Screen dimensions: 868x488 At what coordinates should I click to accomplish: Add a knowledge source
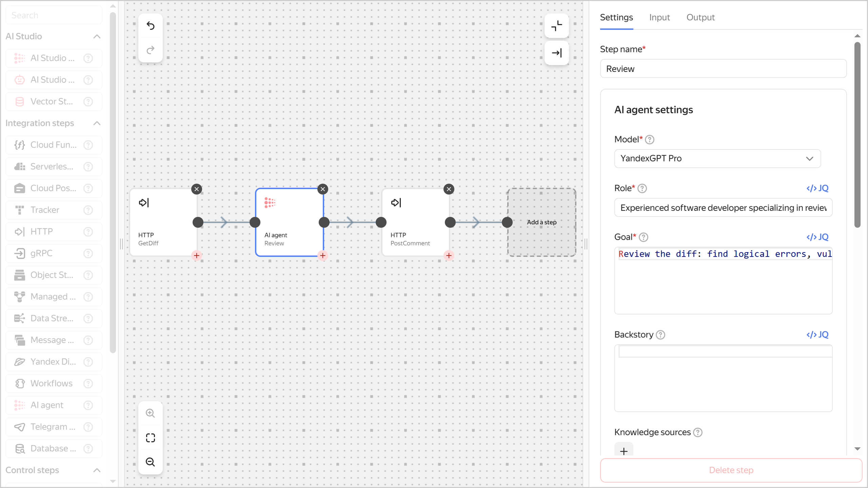(623, 451)
